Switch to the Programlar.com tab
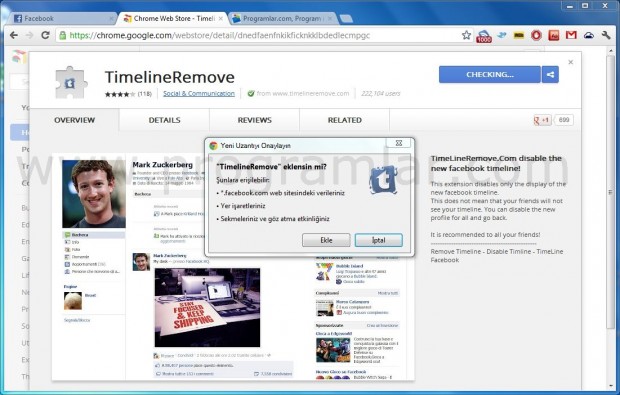 coord(282,18)
